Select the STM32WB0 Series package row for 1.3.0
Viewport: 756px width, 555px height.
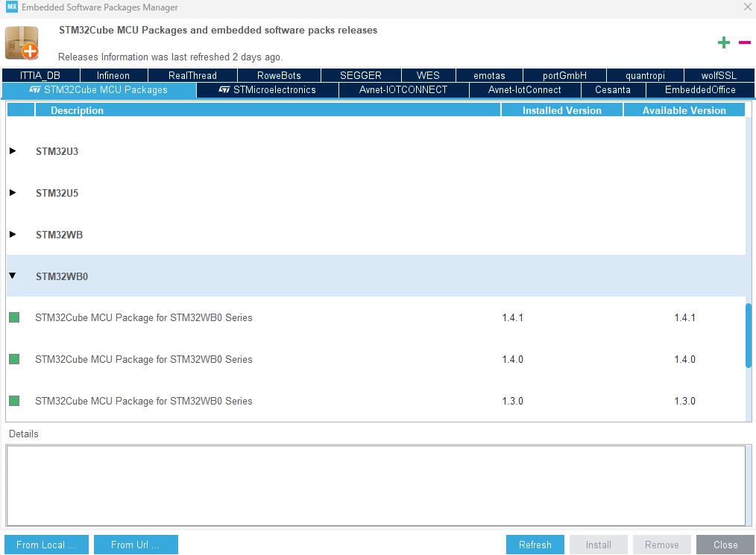point(376,401)
